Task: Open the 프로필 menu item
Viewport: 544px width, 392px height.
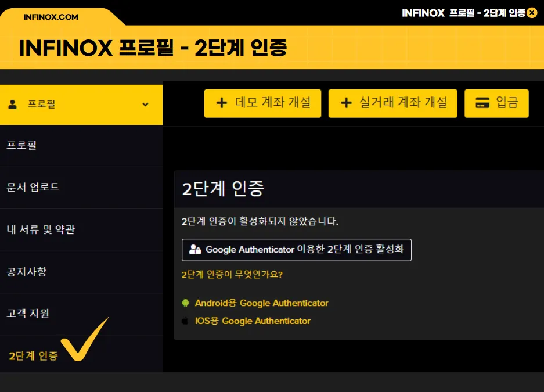Action: click(x=81, y=146)
